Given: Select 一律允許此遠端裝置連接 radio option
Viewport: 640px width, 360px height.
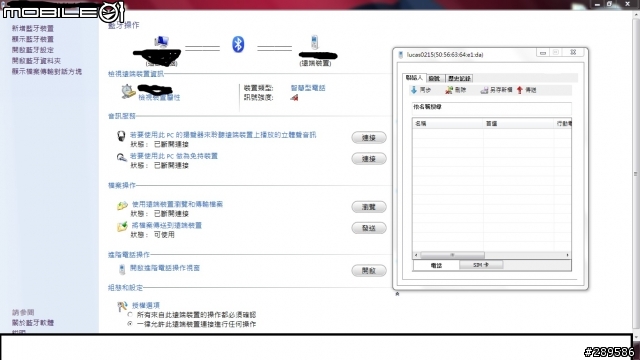Looking at the screenshot, I should (130, 324).
